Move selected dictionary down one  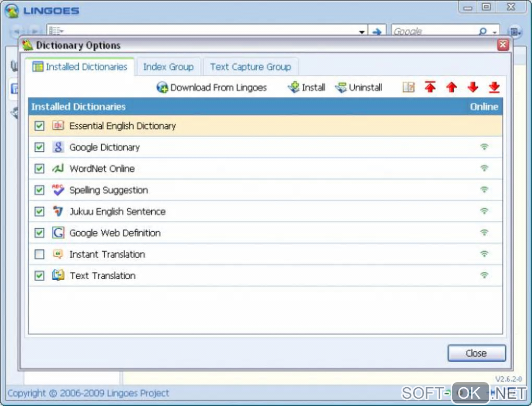point(473,88)
